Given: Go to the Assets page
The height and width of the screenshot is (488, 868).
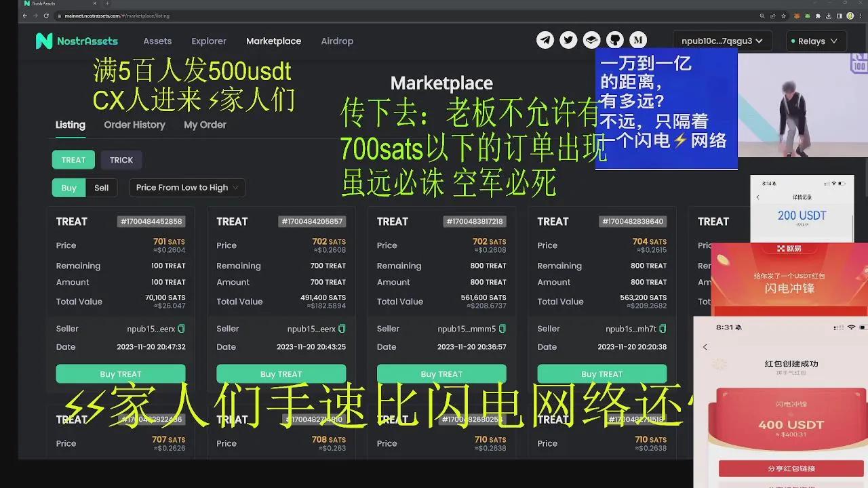Looking at the screenshot, I should click(157, 41).
